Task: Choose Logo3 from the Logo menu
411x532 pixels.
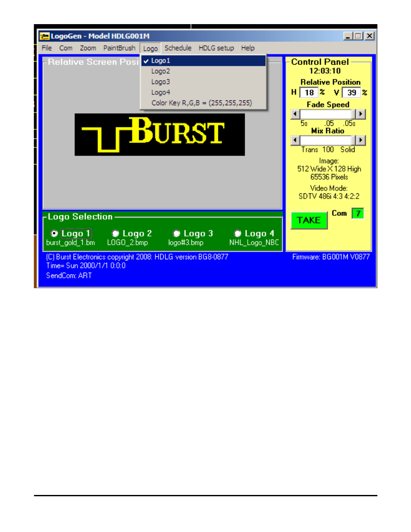Action: [203, 82]
